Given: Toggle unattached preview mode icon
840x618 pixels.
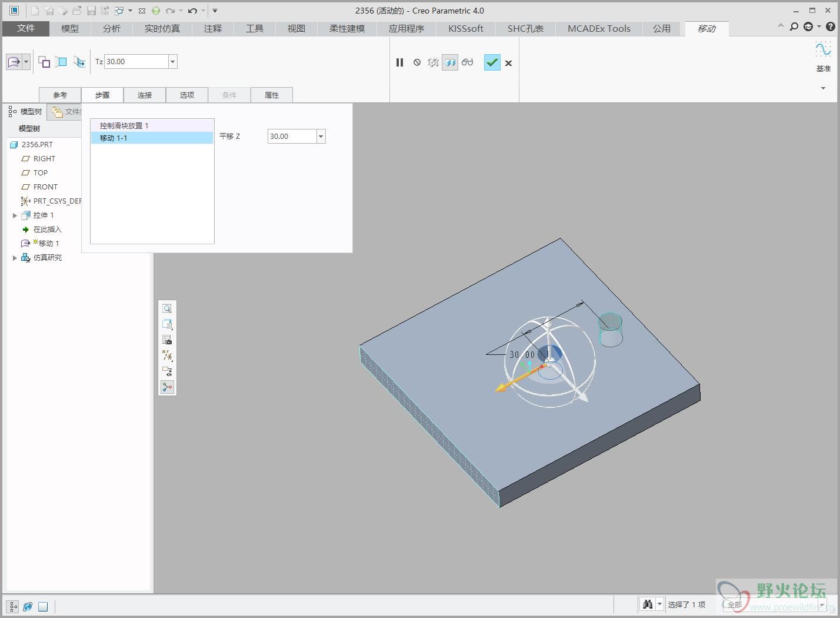Looking at the screenshot, I should coord(434,62).
